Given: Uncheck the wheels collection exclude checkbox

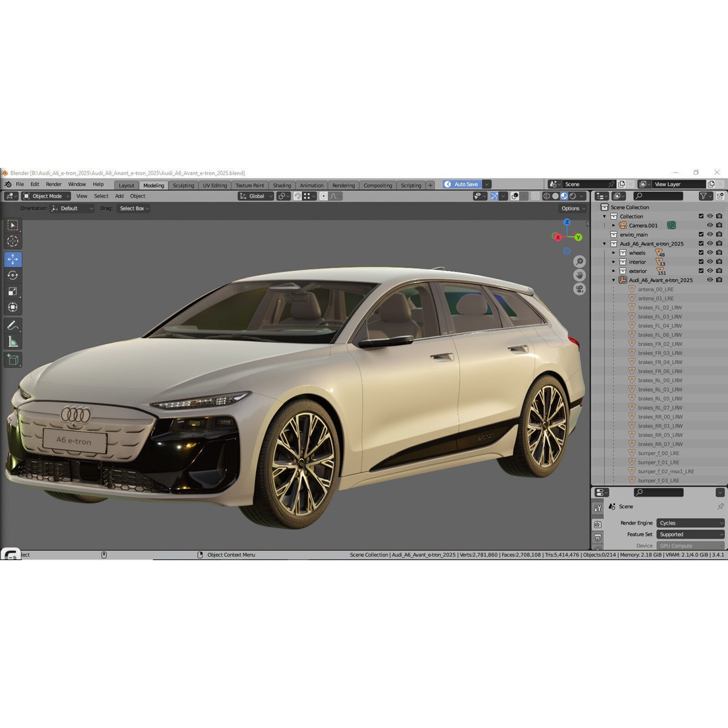Looking at the screenshot, I should pyautogui.click(x=701, y=253).
